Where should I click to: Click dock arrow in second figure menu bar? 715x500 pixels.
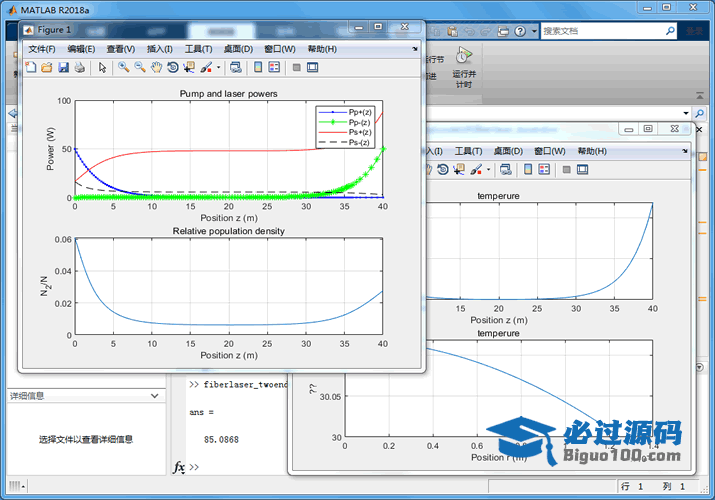point(684,151)
